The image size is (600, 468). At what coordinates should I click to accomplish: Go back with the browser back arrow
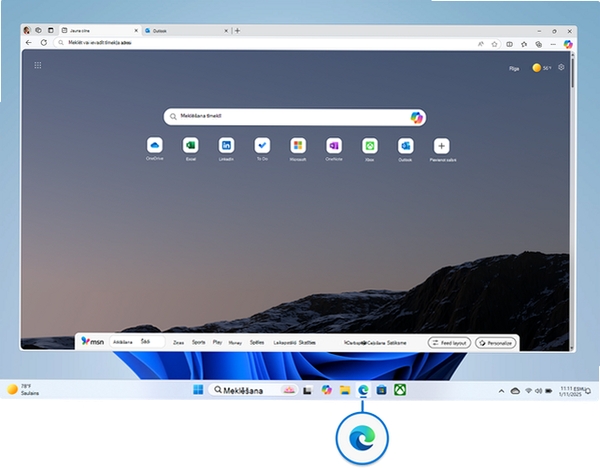pyautogui.click(x=29, y=42)
